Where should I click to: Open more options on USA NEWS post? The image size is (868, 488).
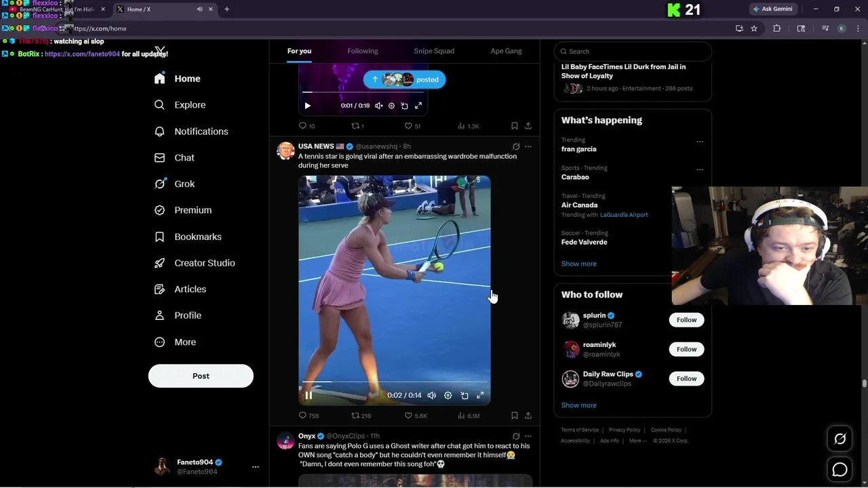click(528, 146)
